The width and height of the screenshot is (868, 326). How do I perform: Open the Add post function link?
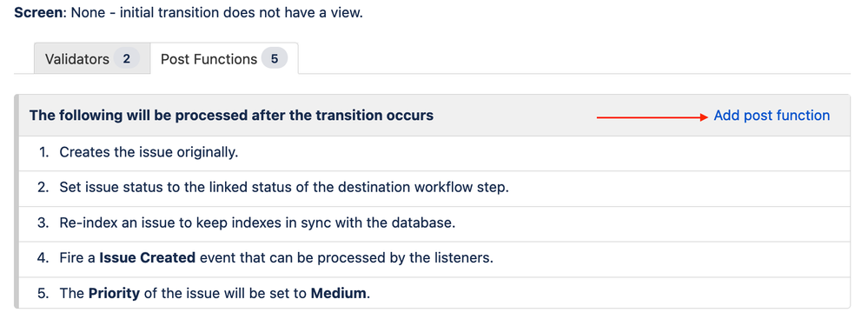[772, 116]
